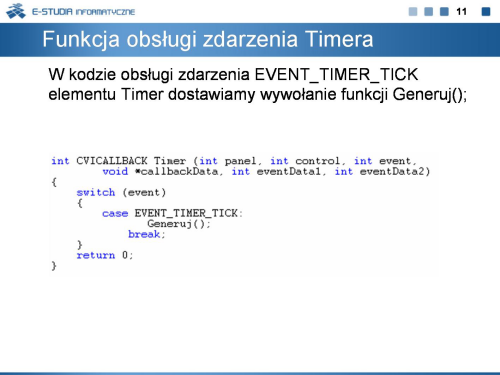Click the 'Generuj();' text in the description
Viewport: 500px width, 375px height.
[x=430, y=95]
